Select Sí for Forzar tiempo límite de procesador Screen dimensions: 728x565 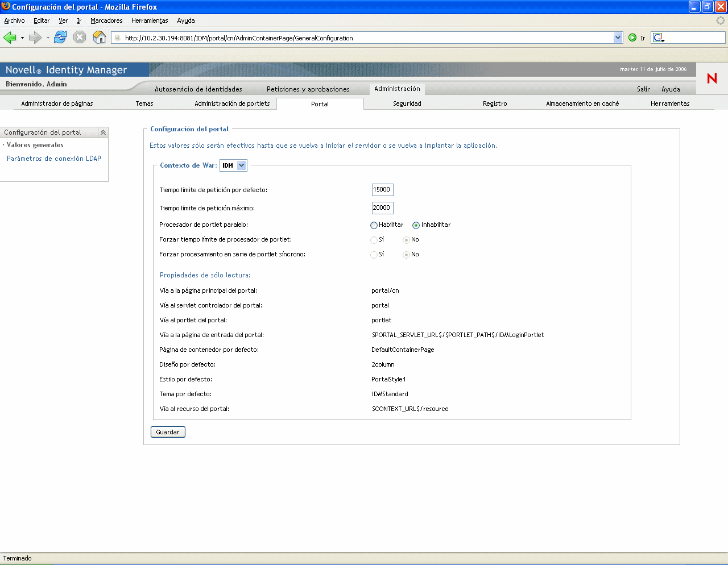click(x=374, y=240)
